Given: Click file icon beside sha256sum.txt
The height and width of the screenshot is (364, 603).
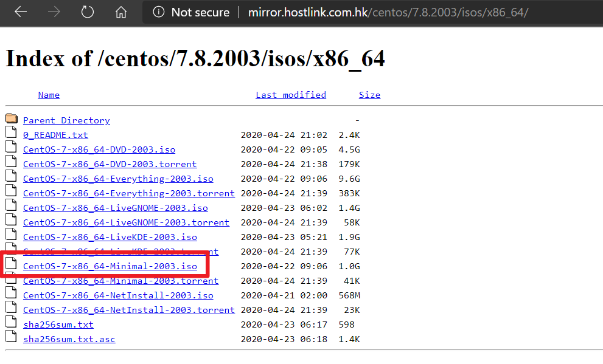Looking at the screenshot, I should 11,321.
